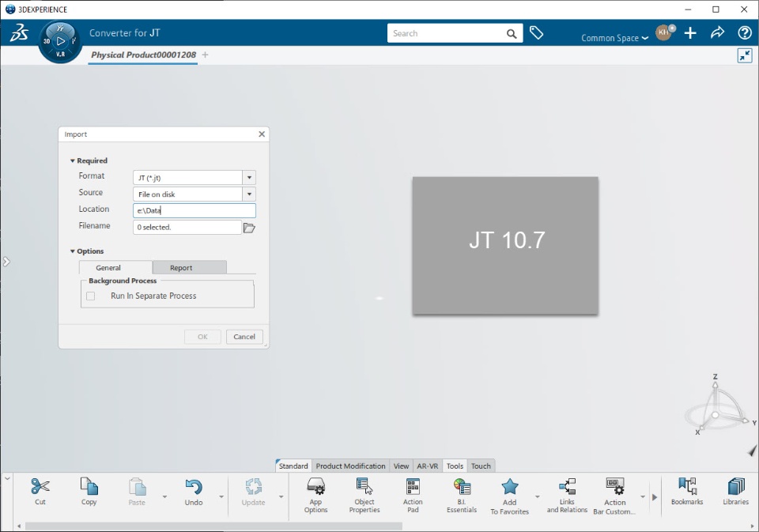The height and width of the screenshot is (532, 759).
Task: Select the Product Modification tab
Action: pyautogui.click(x=350, y=466)
